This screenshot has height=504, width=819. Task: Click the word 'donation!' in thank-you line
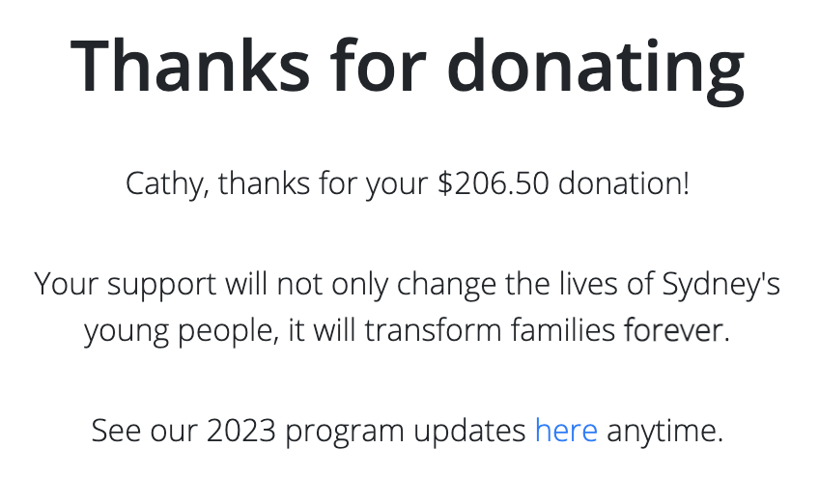point(624,183)
